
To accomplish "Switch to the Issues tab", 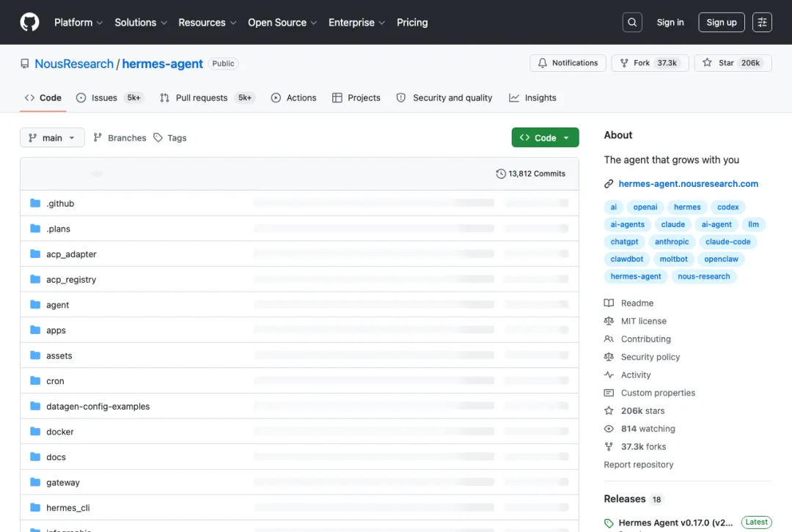I will click(110, 98).
